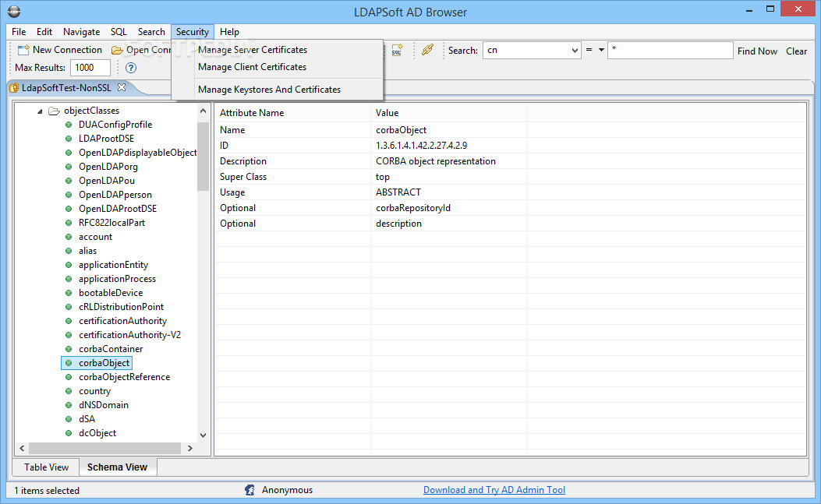Screen dimensions: 821x504
Task: Click the green icon beside country
Action: pos(69,391)
